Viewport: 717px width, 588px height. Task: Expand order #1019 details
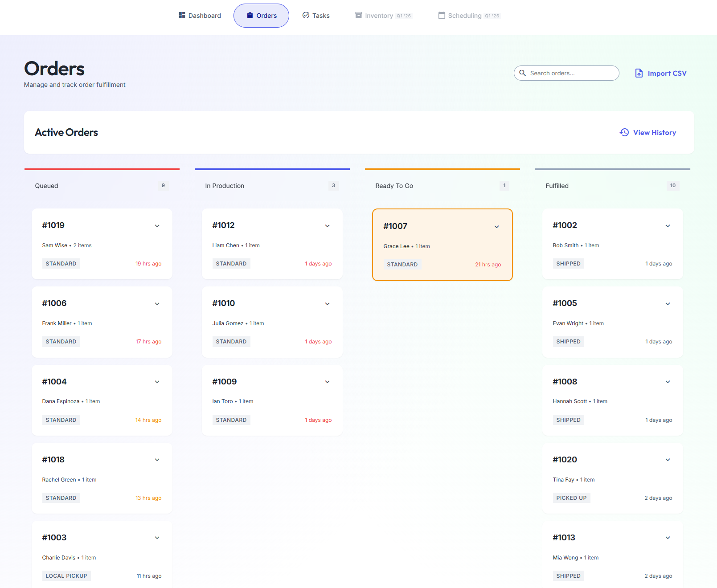point(157,226)
